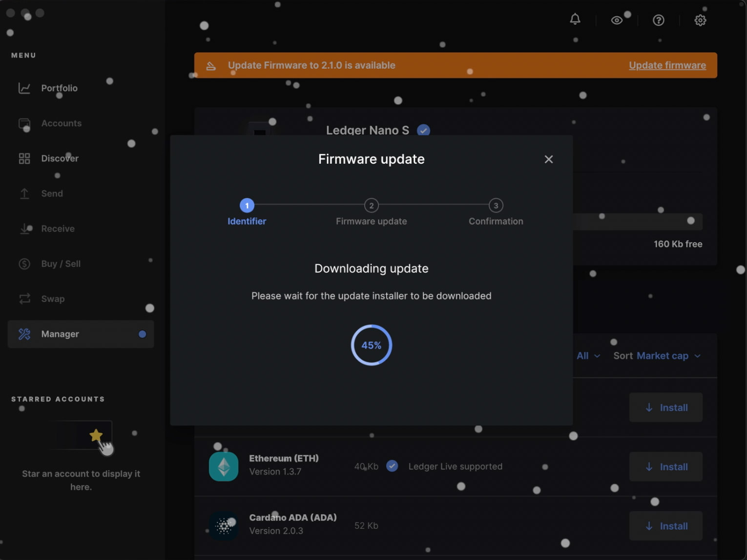Viewport: 747px width, 560px height.
Task: Click the 'Cardano ADA (ADA)' app name
Action: pos(293,518)
